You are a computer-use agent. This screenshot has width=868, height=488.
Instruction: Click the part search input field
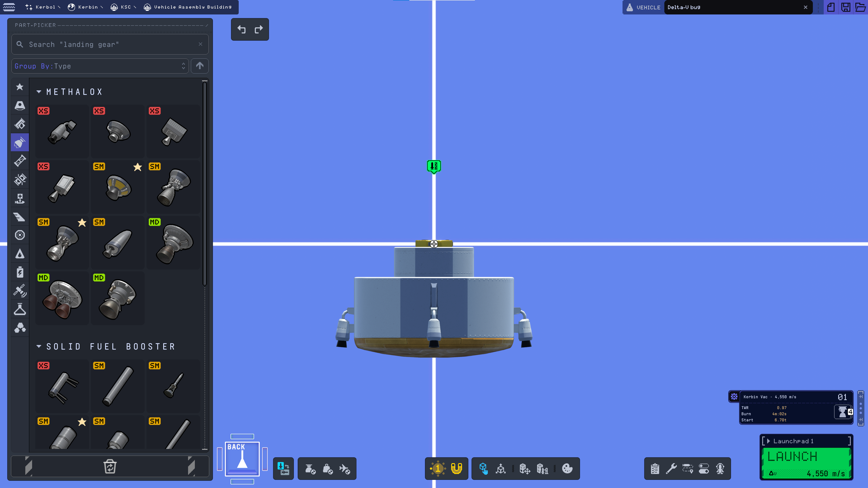[x=110, y=44]
